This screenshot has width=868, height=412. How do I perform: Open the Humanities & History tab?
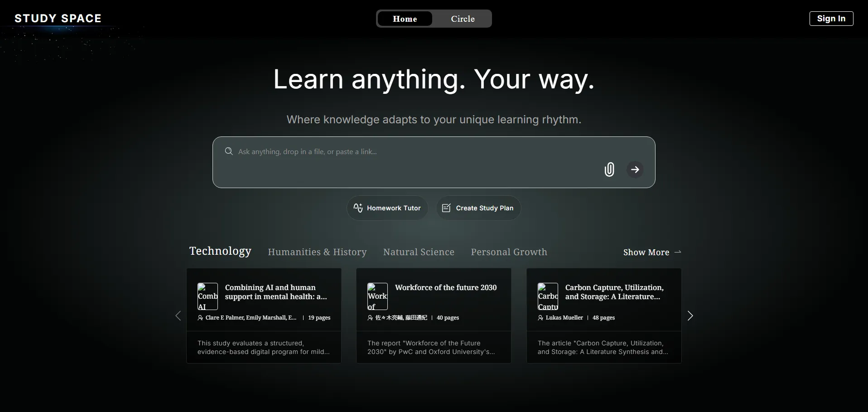[x=317, y=252]
